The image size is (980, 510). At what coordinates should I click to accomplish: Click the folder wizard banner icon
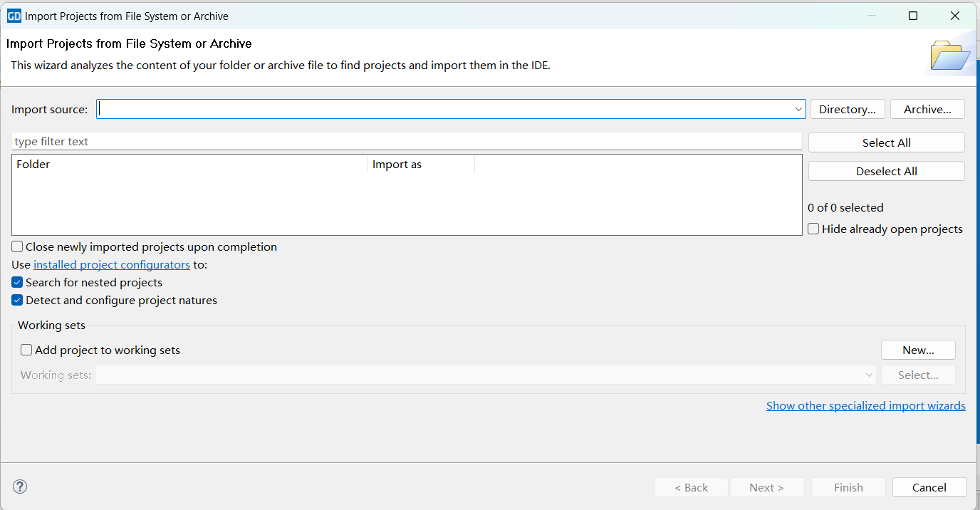pyautogui.click(x=950, y=56)
